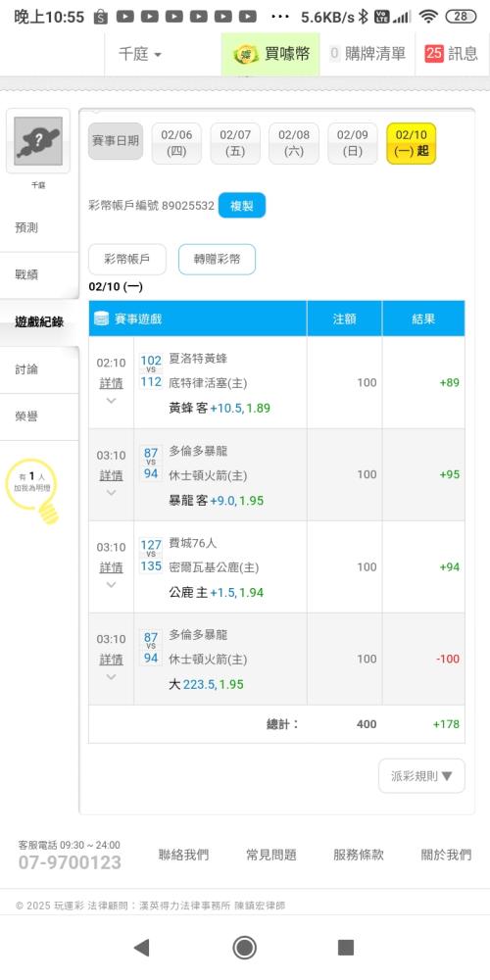Click the blue 複製 button
Viewport: 490px width, 980px height.
click(x=242, y=205)
